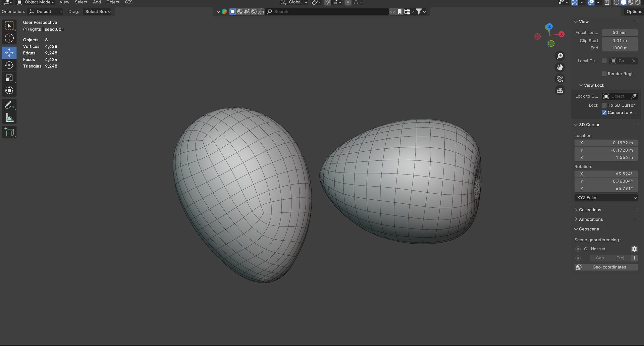Image resolution: width=644 pixels, height=346 pixels.
Task: Select the Add Cube tool
Action: point(9,132)
